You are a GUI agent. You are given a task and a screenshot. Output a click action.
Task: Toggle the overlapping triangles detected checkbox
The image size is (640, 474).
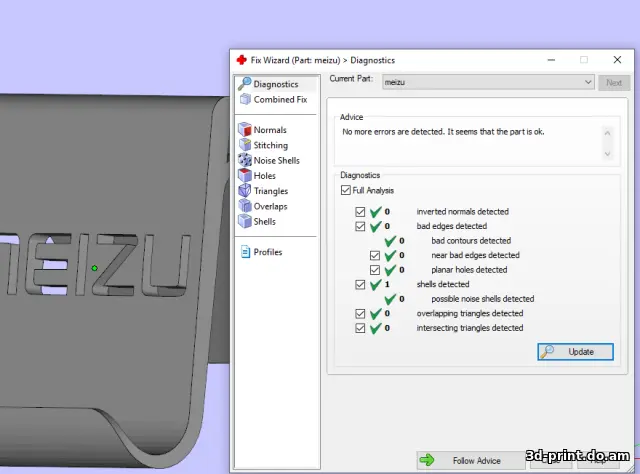pyautogui.click(x=361, y=314)
